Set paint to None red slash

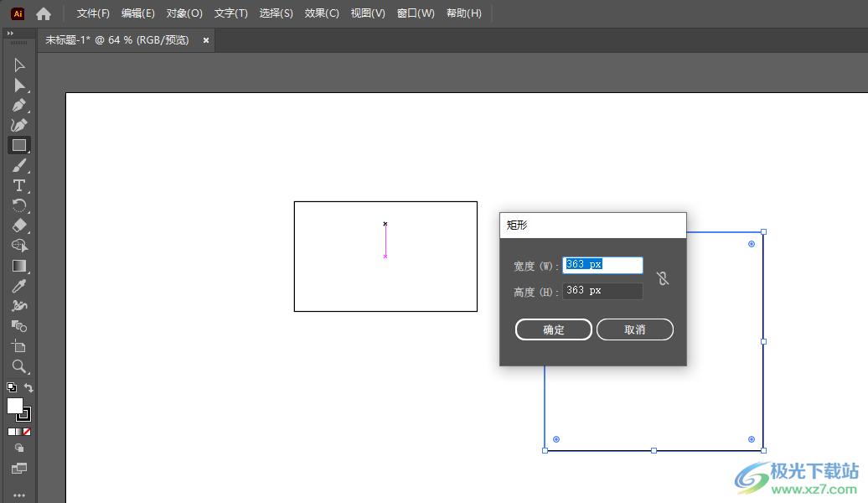(27, 432)
